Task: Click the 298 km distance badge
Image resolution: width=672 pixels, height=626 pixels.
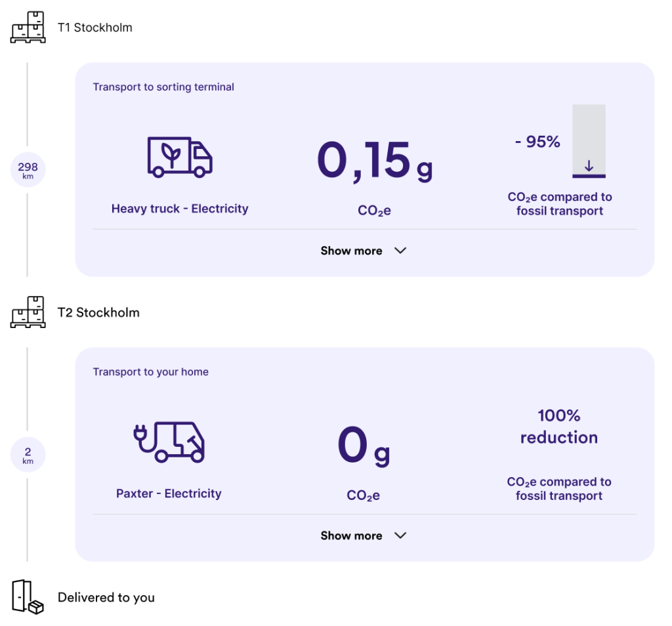Action: click(x=28, y=171)
